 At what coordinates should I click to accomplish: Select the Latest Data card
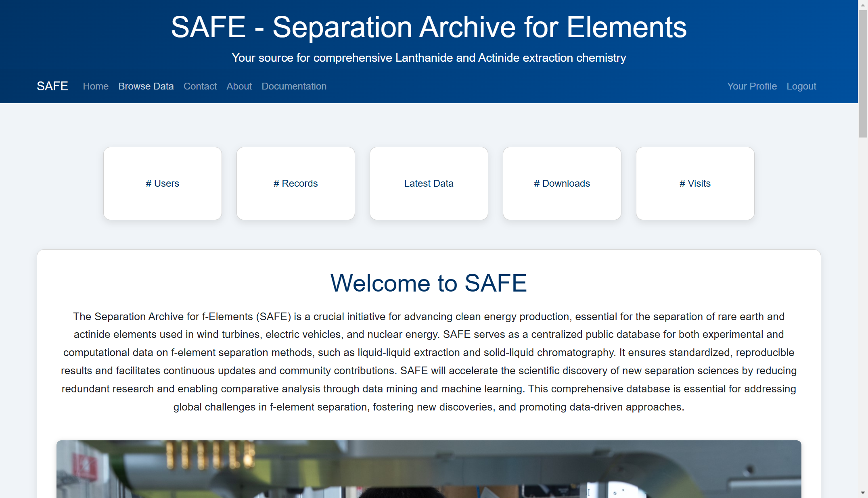429,183
